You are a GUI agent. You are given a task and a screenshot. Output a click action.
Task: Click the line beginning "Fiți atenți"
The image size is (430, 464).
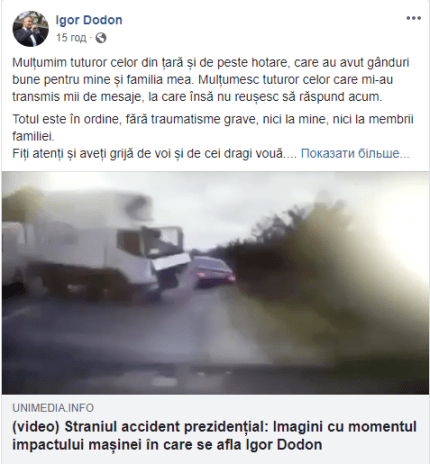click(x=154, y=153)
